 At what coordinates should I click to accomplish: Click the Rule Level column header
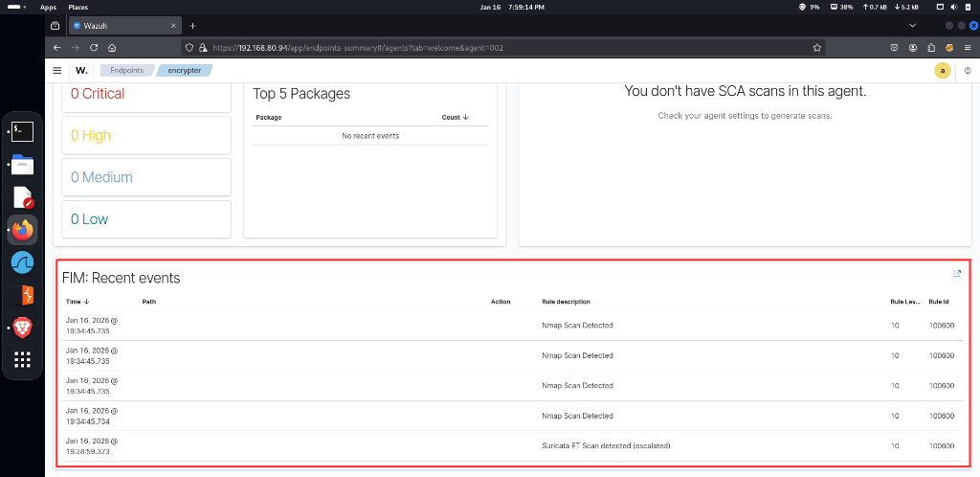click(x=905, y=302)
